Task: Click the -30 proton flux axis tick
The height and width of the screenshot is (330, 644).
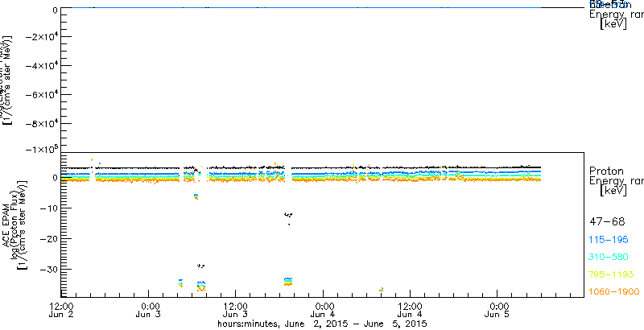Action: [47, 270]
